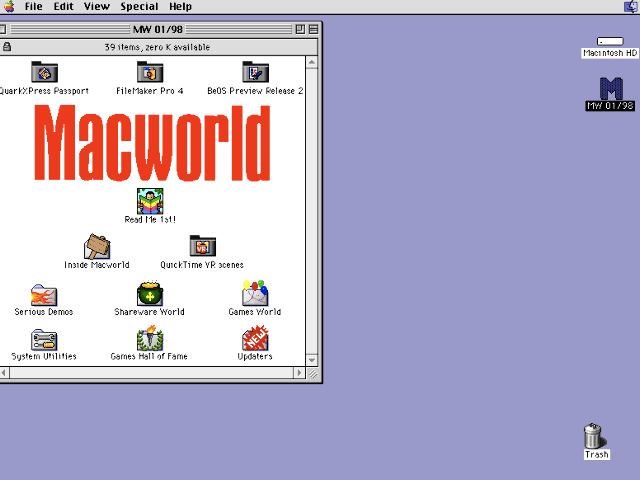Select the Games Hall of Fame icon
This screenshot has width=640, height=480.
click(150, 338)
